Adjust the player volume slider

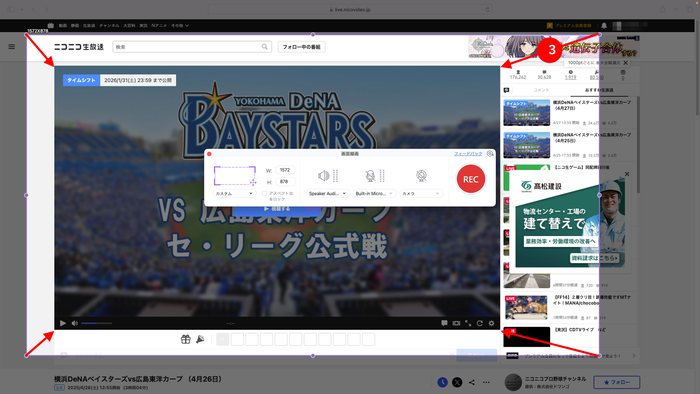[x=96, y=323]
